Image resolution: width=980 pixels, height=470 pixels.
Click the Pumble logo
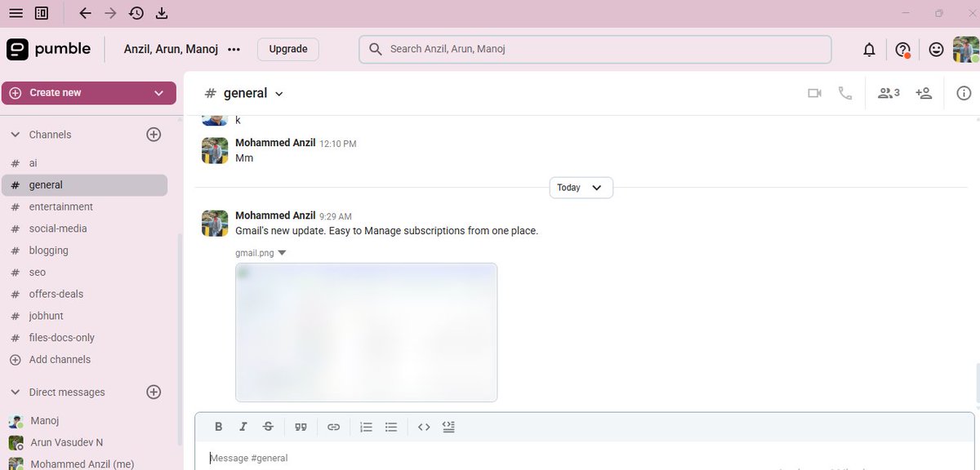coord(49,49)
